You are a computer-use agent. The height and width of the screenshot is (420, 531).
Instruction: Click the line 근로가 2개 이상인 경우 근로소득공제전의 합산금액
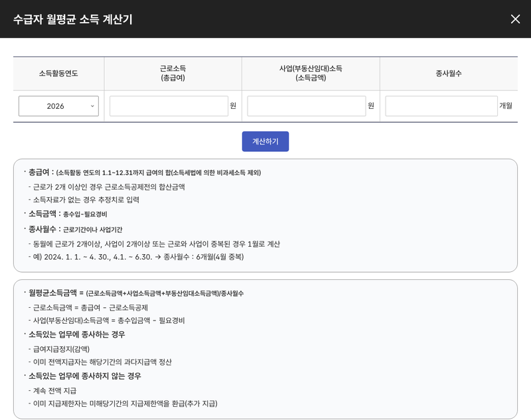(107, 187)
